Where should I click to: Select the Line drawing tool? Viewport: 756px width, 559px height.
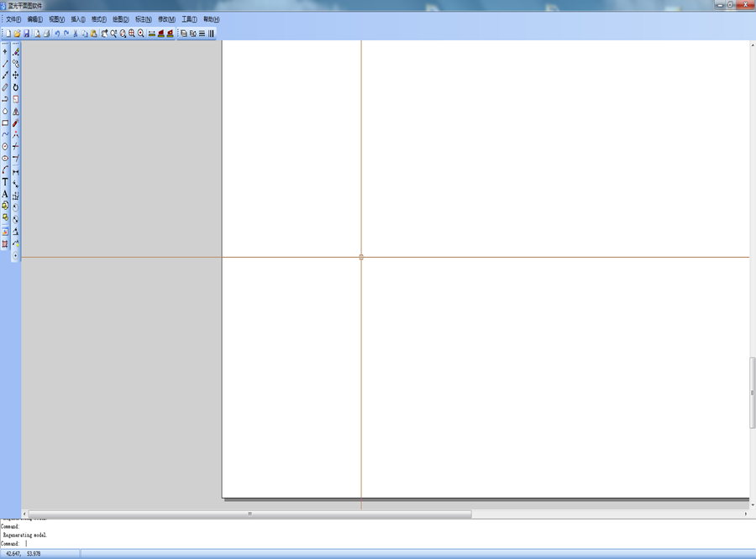click(5, 64)
